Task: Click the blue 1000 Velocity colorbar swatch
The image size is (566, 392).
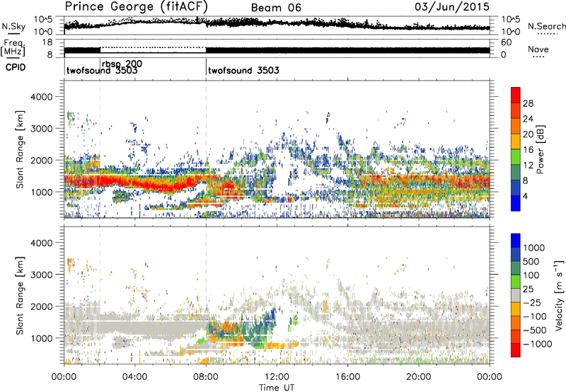Action: [516, 241]
